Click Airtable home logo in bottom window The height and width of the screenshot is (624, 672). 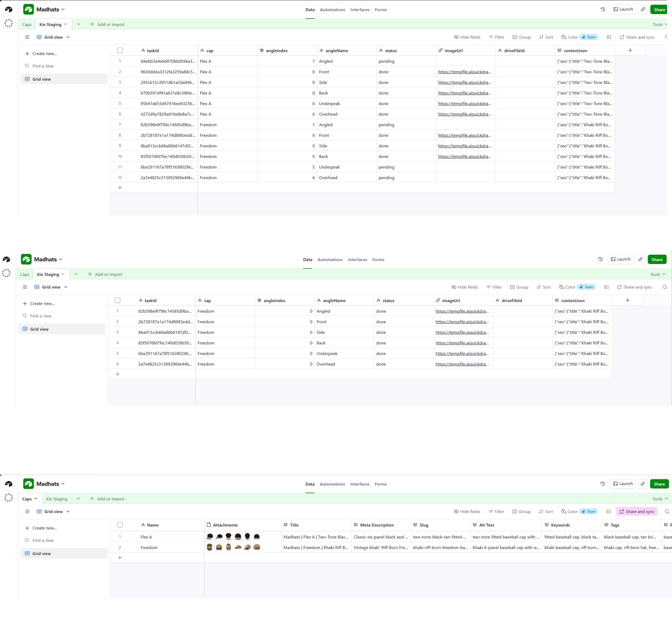pos(9,484)
